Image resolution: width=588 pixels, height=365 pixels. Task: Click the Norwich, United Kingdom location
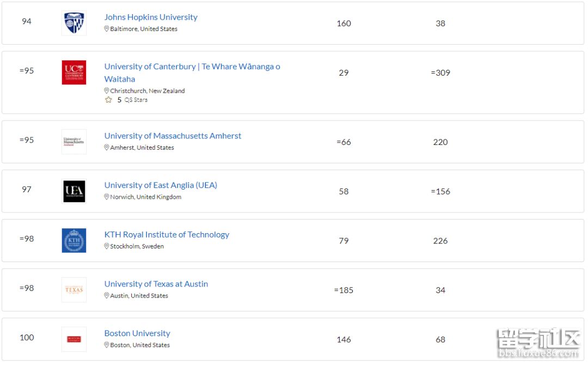point(145,197)
